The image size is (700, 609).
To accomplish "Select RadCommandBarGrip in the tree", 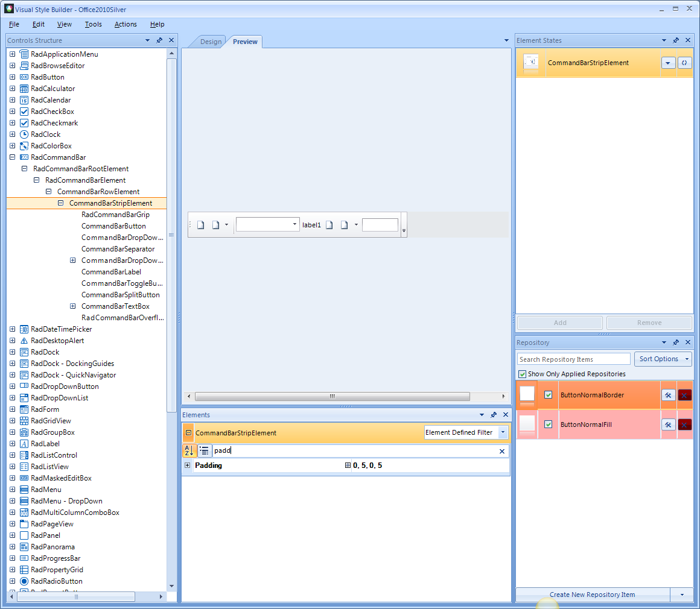I will pyautogui.click(x=116, y=215).
